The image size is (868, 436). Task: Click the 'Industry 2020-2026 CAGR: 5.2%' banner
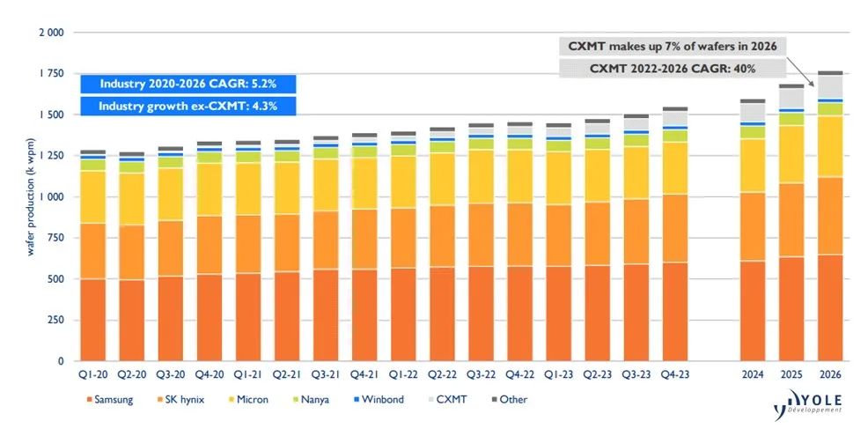pyautogui.click(x=188, y=84)
